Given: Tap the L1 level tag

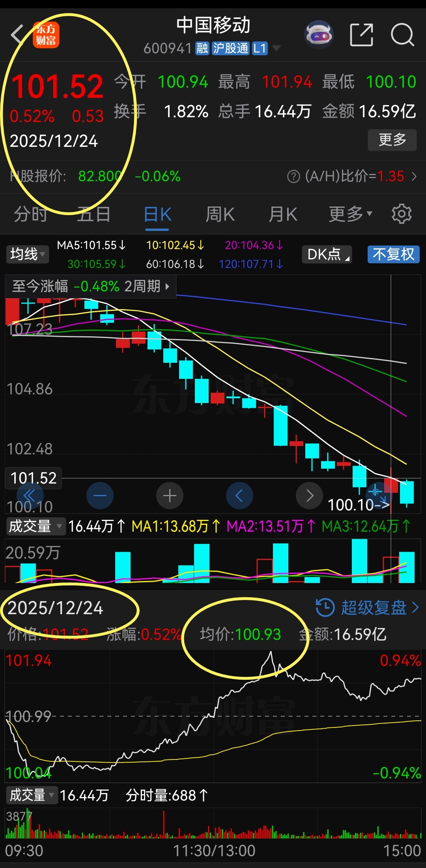Looking at the screenshot, I should [x=260, y=48].
